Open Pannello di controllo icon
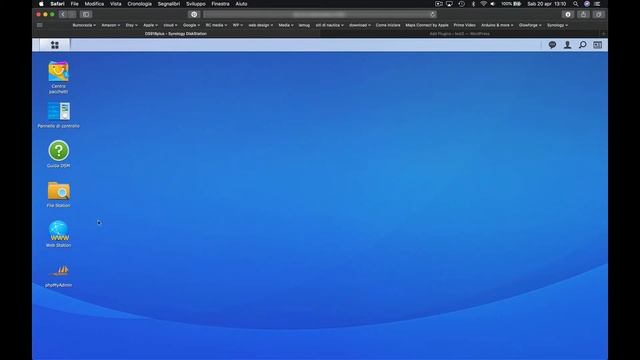 tap(58, 115)
